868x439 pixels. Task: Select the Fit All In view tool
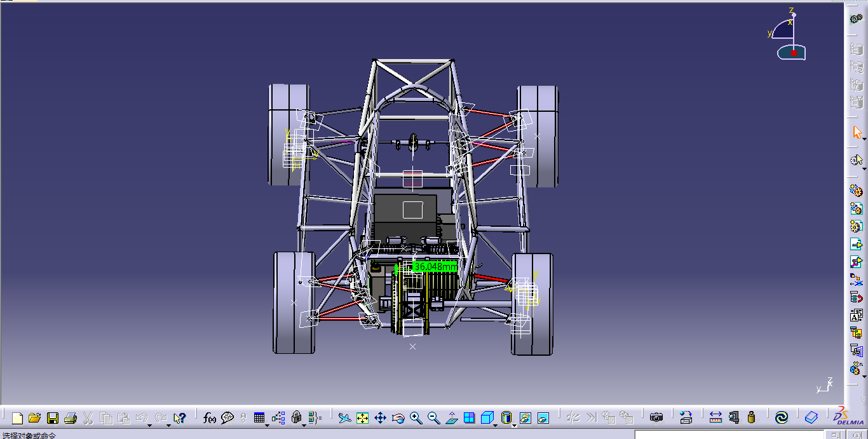(x=362, y=417)
